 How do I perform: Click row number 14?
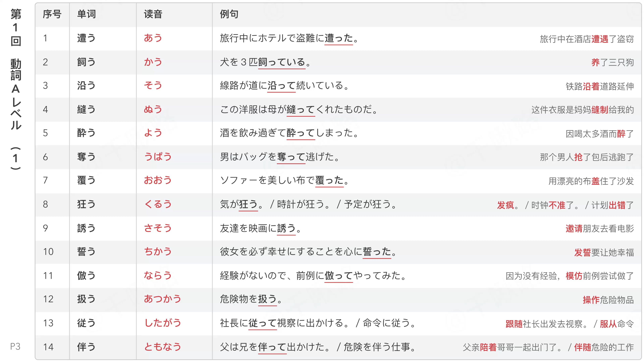click(48, 347)
